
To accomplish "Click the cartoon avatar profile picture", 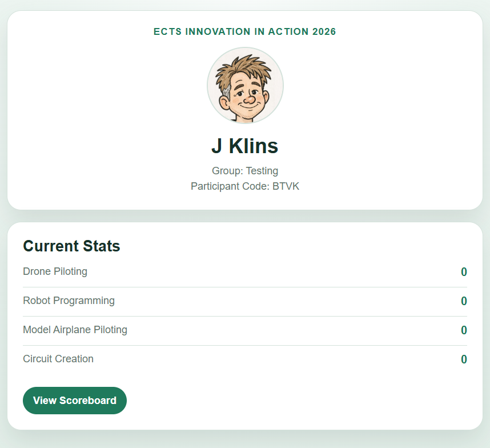I will pyautogui.click(x=245, y=85).
